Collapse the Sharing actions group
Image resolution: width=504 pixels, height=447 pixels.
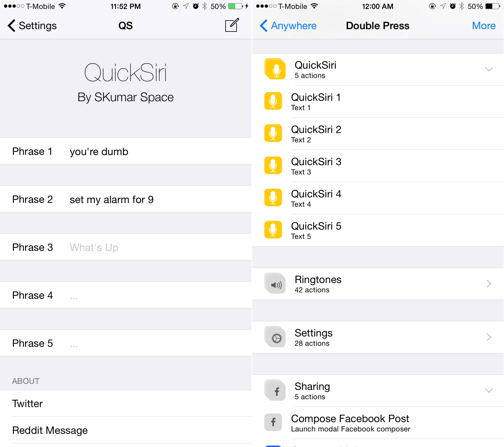[489, 391]
